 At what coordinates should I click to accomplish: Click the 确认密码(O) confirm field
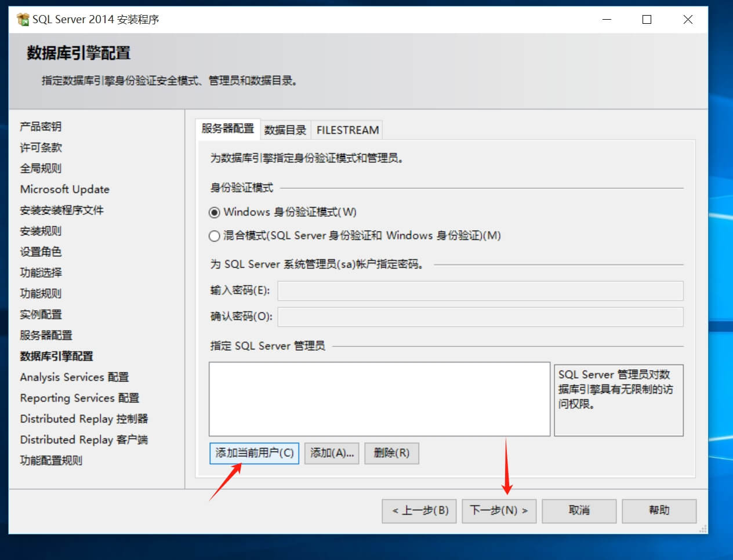point(480,317)
